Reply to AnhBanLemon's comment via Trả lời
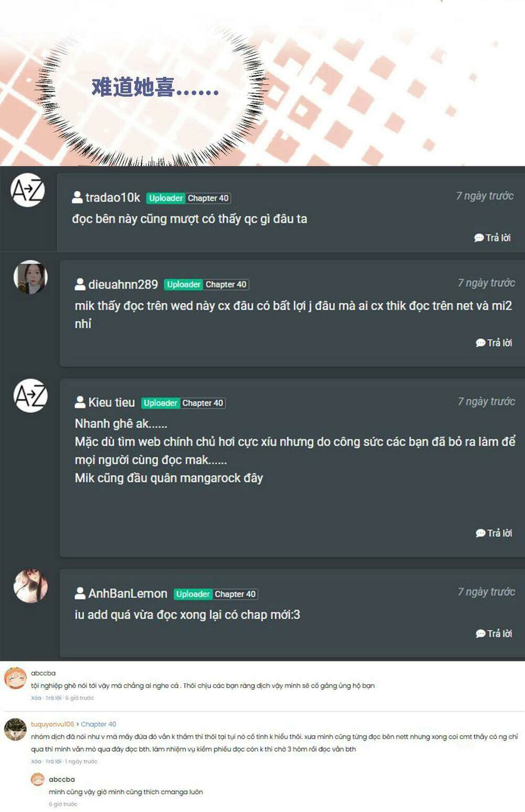Viewport: 525px width, 812px height. click(x=493, y=634)
